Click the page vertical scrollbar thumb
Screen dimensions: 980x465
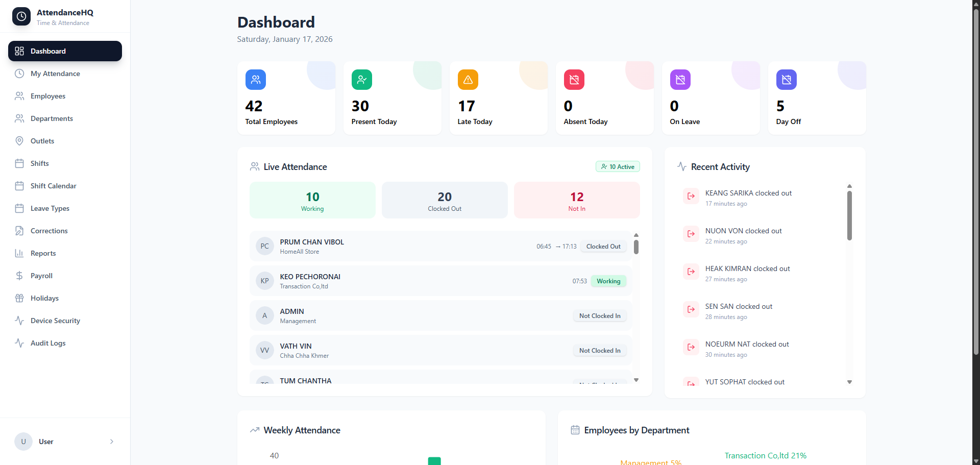pyautogui.click(x=976, y=182)
